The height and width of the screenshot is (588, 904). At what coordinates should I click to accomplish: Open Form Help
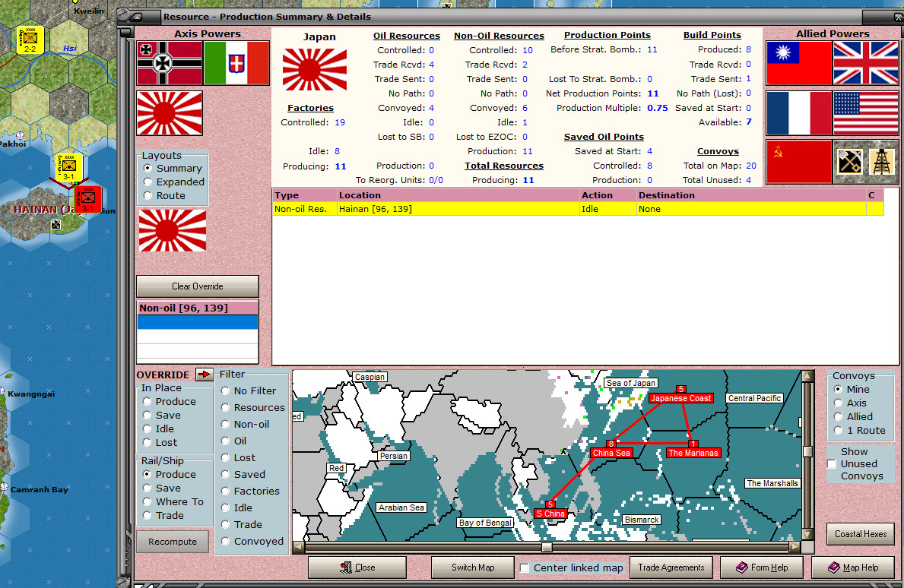click(762, 567)
